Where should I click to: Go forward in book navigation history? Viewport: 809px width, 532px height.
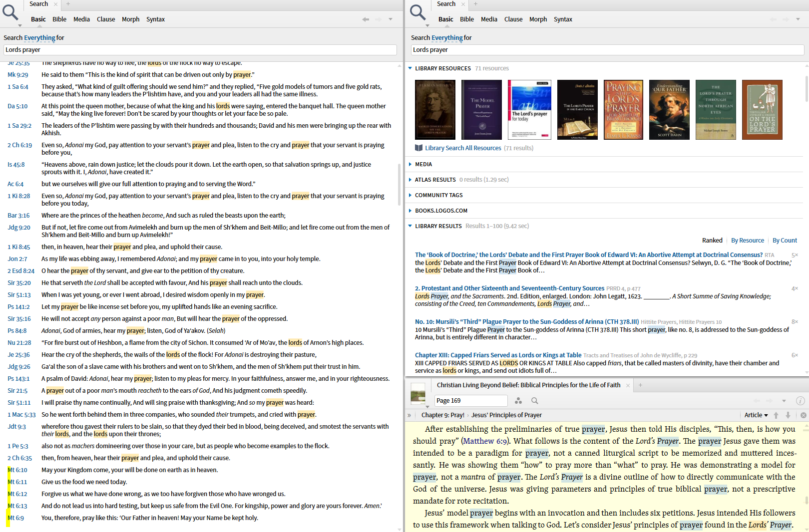(x=770, y=401)
